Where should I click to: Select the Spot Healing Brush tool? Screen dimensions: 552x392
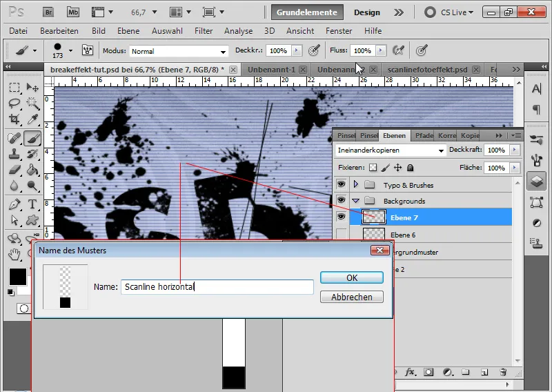coord(14,138)
